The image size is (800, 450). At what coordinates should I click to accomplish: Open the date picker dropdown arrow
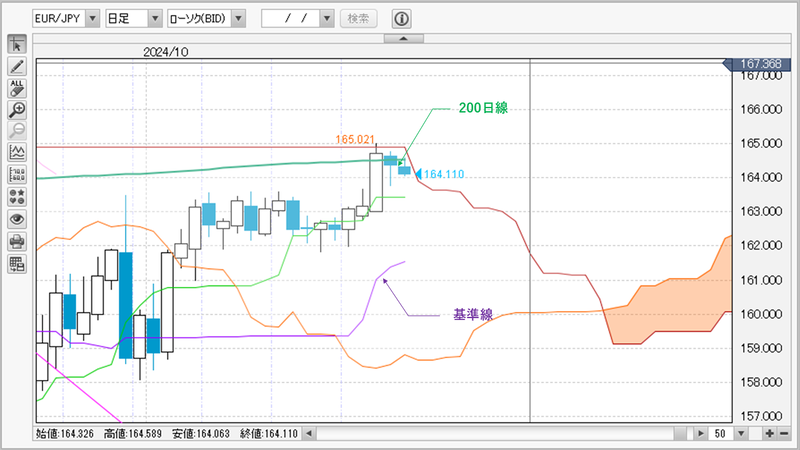point(327,19)
